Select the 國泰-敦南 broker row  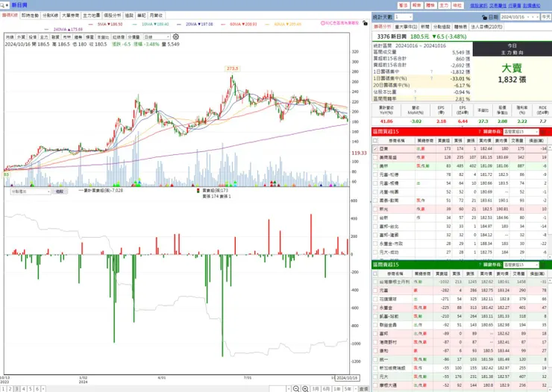click(460, 200)
